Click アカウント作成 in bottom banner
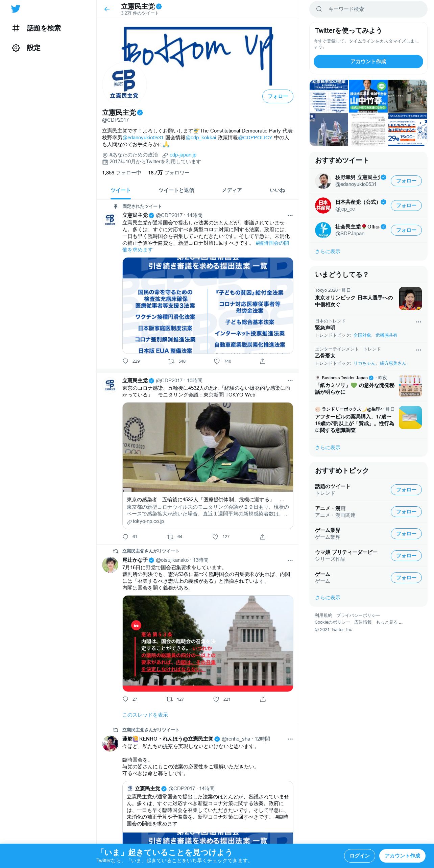Screen dimensions: 434x868 [x=402, y=856]
